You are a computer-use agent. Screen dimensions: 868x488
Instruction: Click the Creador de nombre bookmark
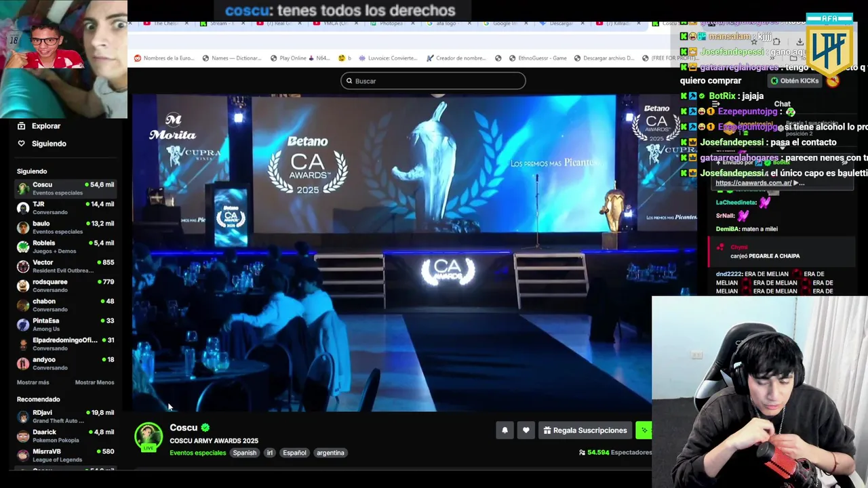click(457, 58)
